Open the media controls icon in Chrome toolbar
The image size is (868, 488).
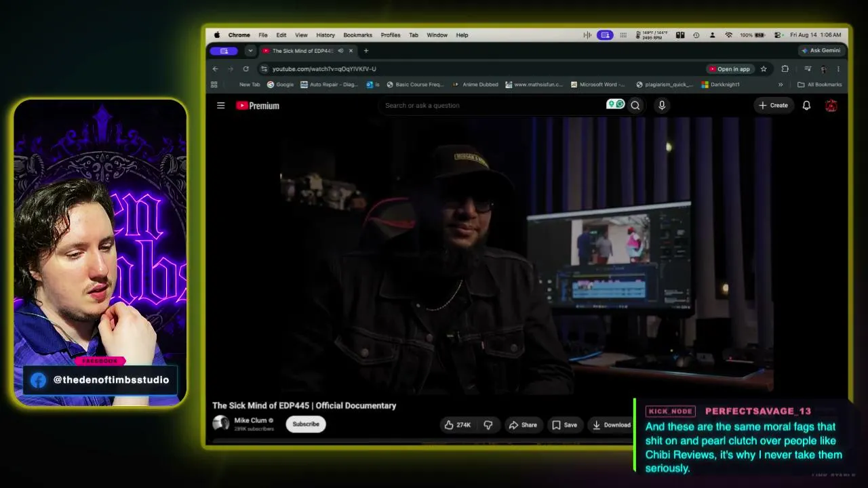point(808,68)
